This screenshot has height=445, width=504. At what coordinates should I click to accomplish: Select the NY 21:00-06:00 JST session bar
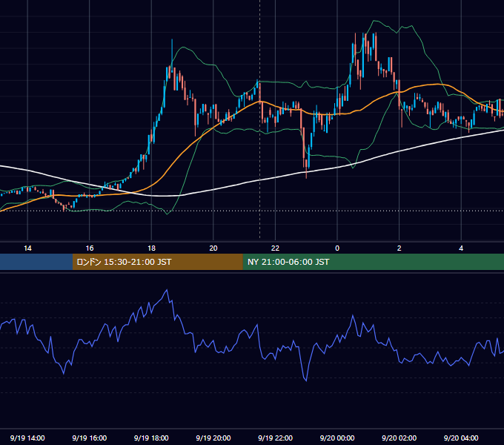tap(373, 262)
